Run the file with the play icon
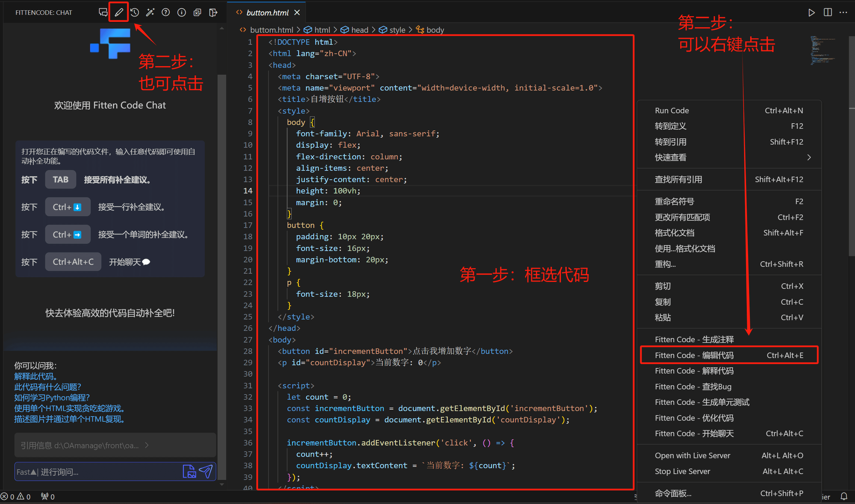Image resolution: width=855 pixels, height=504 pixels. point(811,12)
